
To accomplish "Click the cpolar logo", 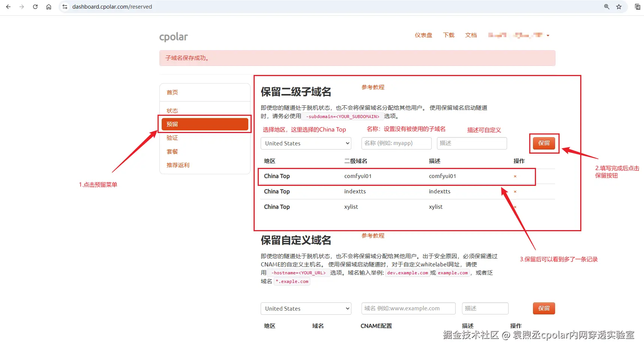I will coord(174,37).
